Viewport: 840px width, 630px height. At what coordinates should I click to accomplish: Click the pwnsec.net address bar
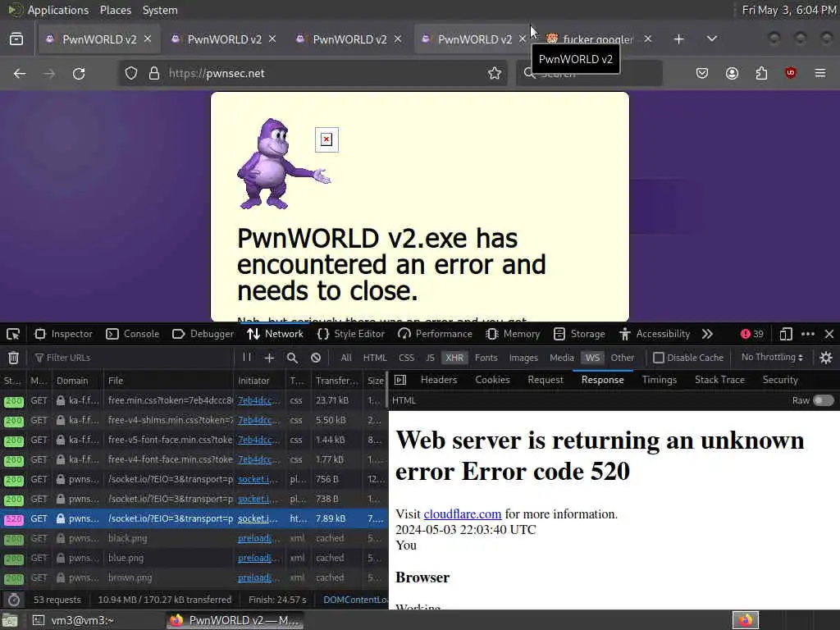(313, 73)
